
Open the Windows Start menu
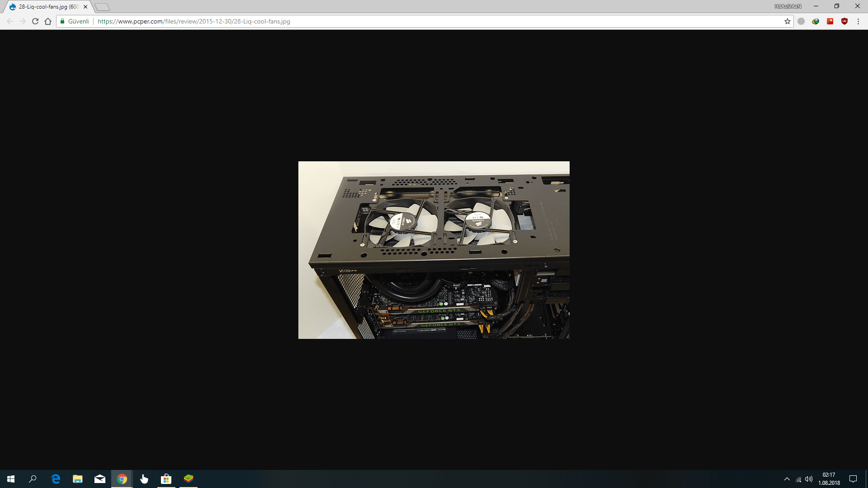(11, 479)
